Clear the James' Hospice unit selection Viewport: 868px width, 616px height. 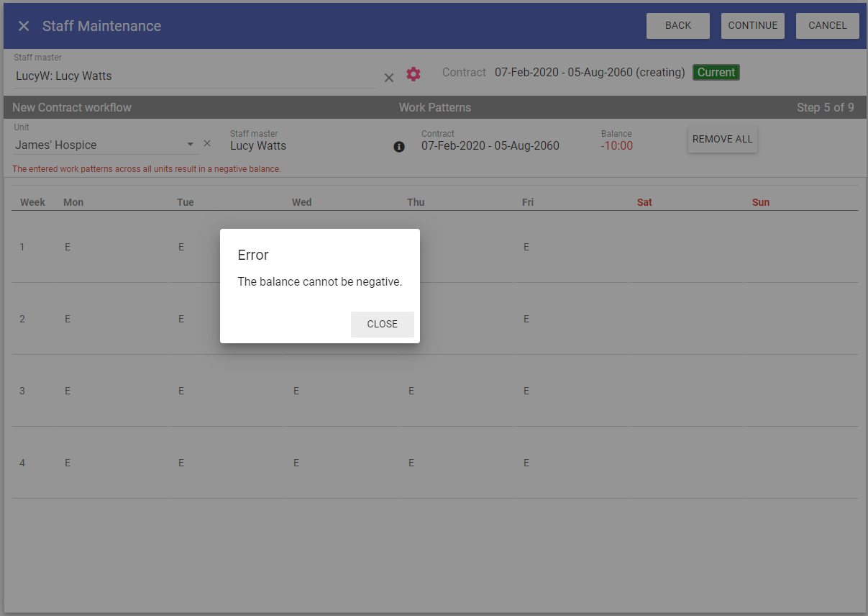click(x=207, y=144)
